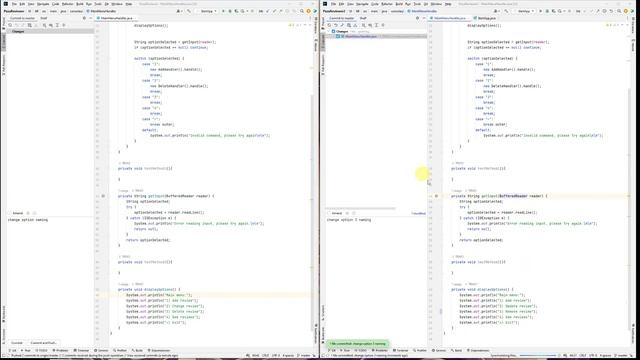The height and width of the screenshot is (360, 640).
Task: Open BootApp run configuration dropdown, left window
Action: [207, 11]
